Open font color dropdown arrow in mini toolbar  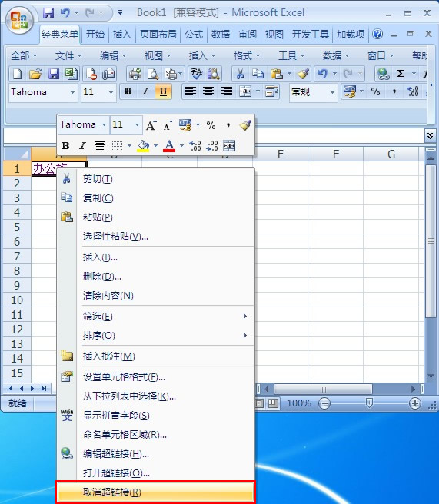coord(181,146)
